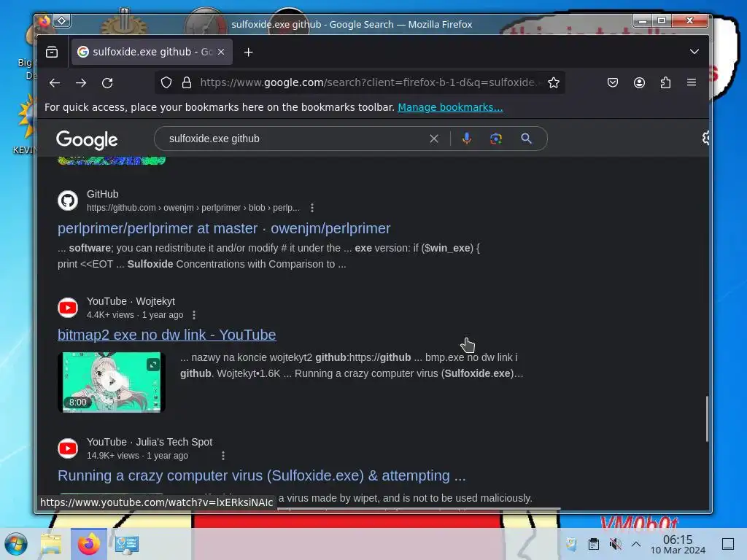Viewport: 747px width, 560px height.
Task: Search by image with Google Lens
Action: [x=496, y=139]
